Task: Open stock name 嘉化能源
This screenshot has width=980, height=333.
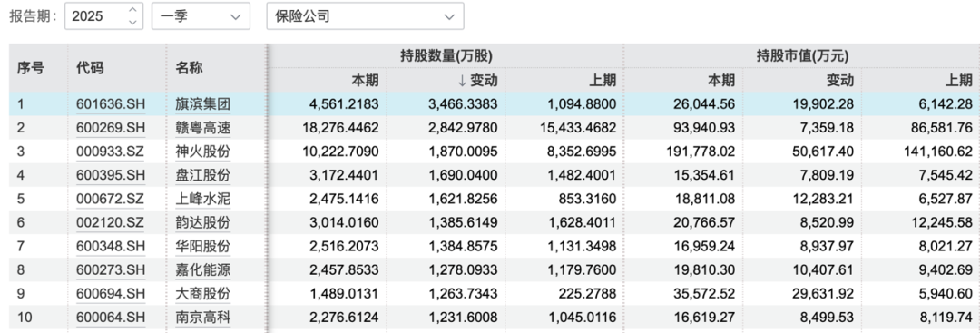Action: coord(202,269)
